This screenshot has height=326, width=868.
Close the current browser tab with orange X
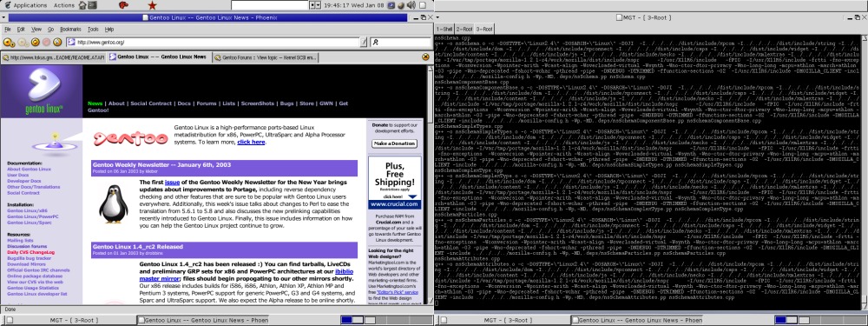425,57
